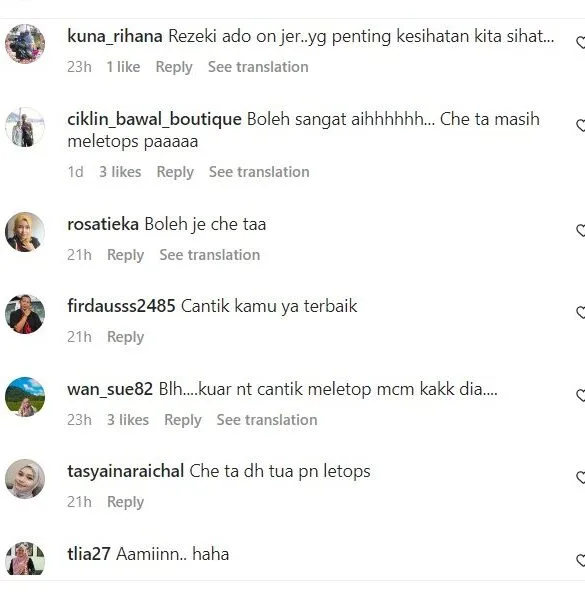Open firdausss2485 username link
585x595 pixels.
tap(121, 306)
